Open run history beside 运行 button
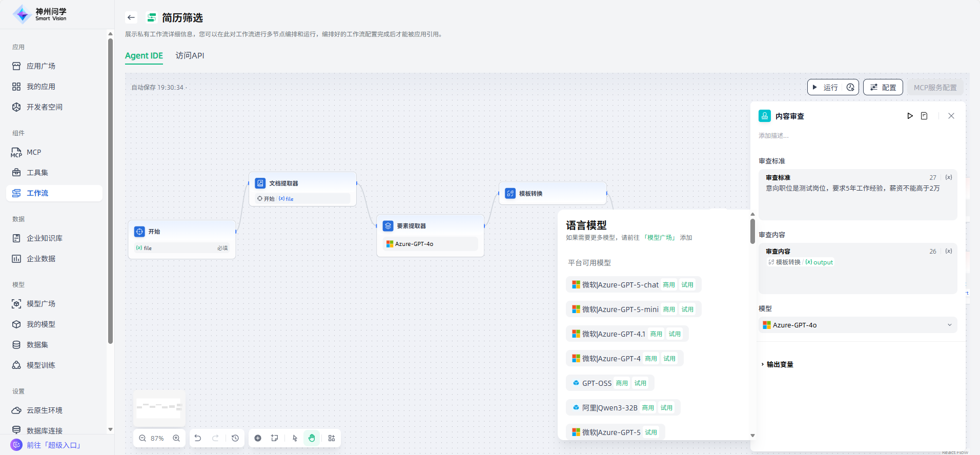 click(850, 87)
